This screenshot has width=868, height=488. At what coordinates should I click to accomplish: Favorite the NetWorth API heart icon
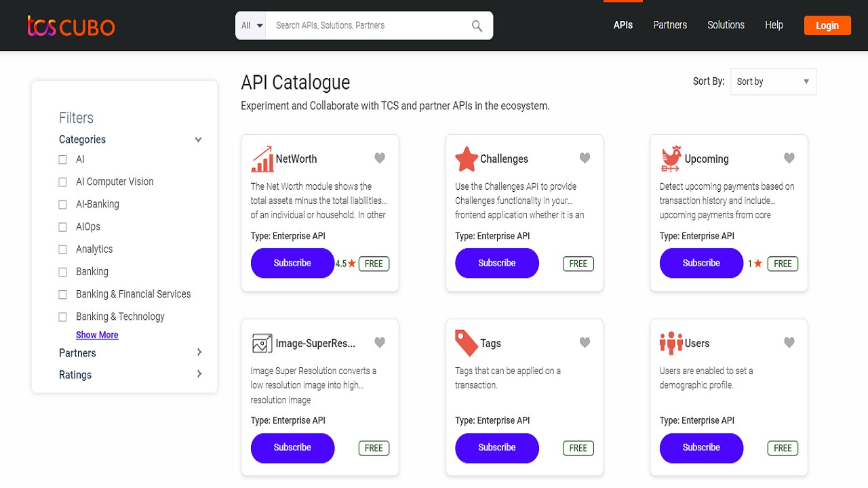380,158
